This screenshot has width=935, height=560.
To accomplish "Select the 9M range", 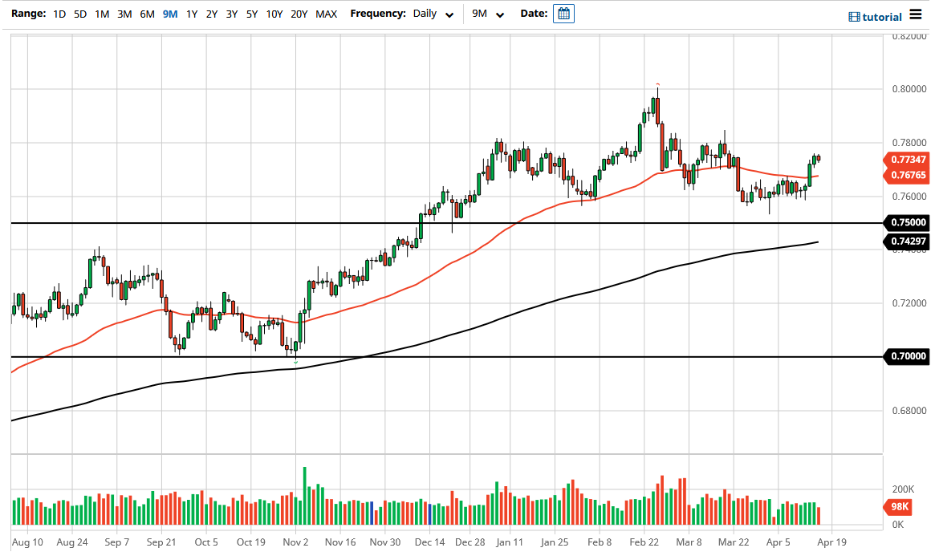I will pyautogui.click(x=170, y=14).
